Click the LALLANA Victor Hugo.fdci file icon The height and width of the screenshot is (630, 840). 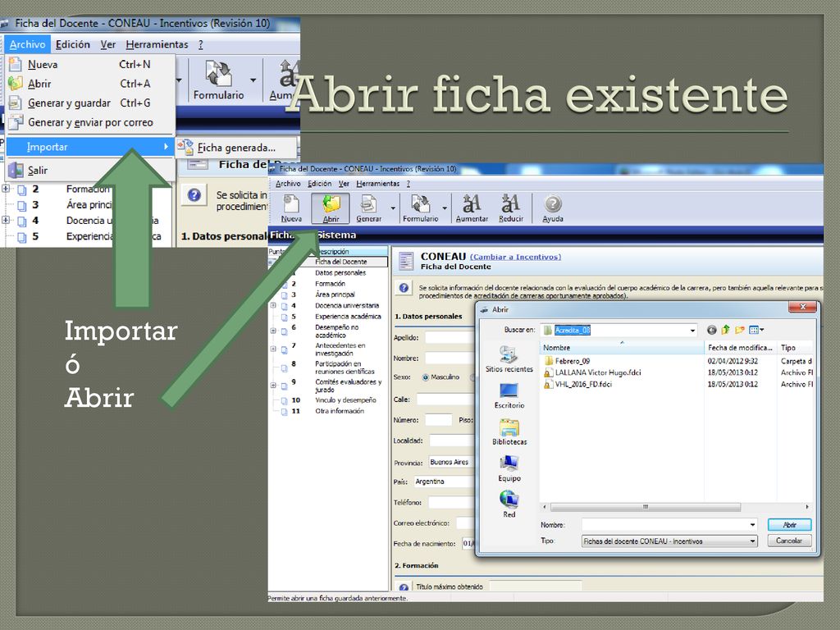coord(549,372)
